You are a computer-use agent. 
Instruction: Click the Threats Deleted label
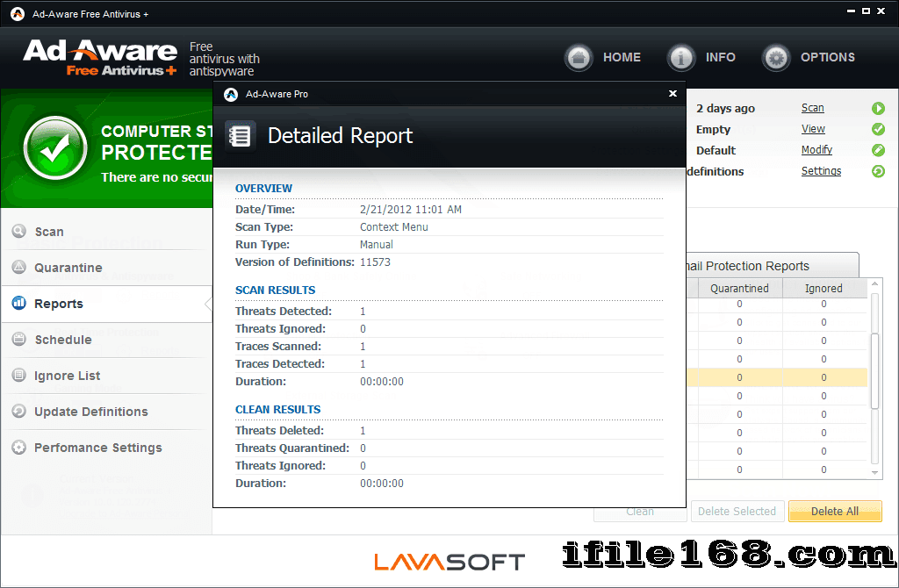point(279,430)
